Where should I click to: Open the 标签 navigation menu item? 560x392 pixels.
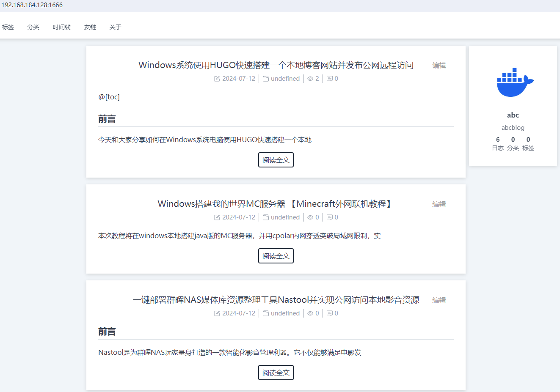(8, 27)
